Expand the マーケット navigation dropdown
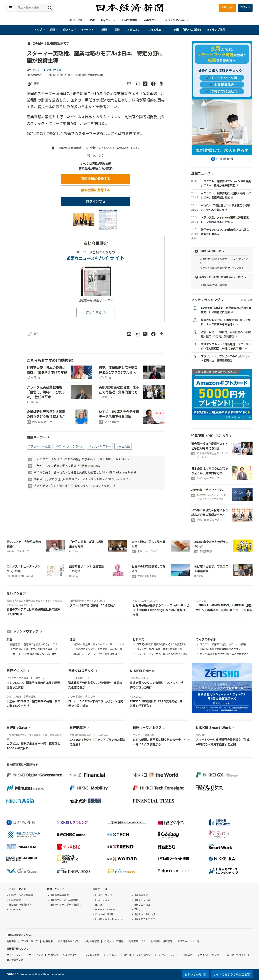The image size is (259, 980). coord(88,30)
